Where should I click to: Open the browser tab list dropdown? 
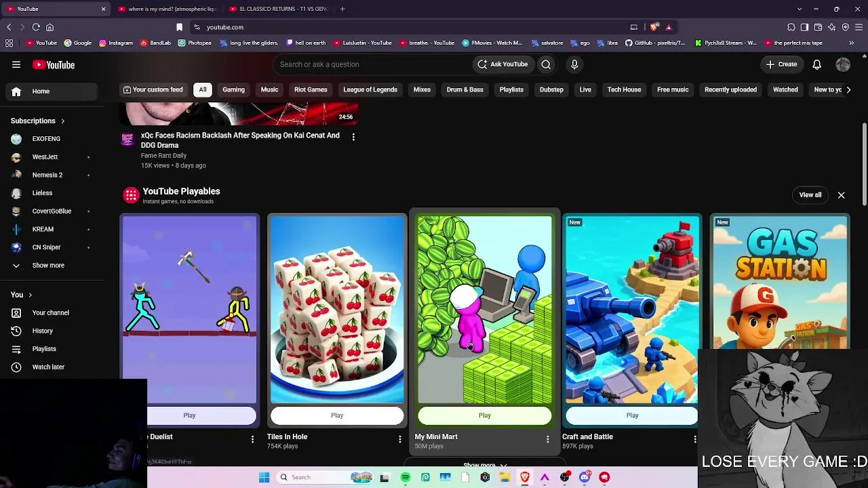[800, 9]
